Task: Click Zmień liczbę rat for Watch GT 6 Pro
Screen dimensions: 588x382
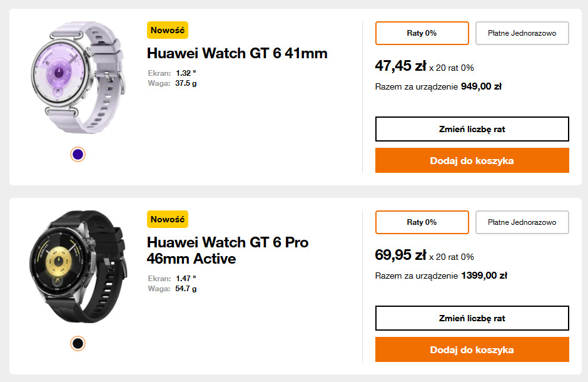Action: pyautogui.click(x=472, y=318)
